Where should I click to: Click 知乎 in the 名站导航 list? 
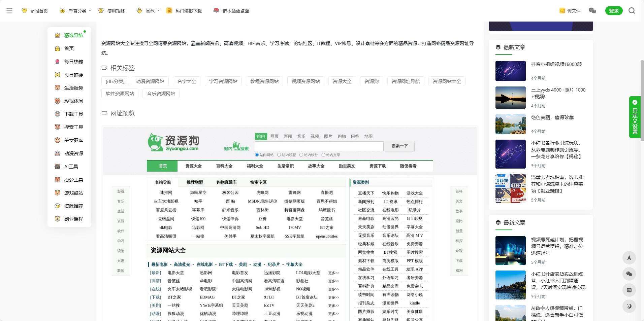(x=198, y=201)
